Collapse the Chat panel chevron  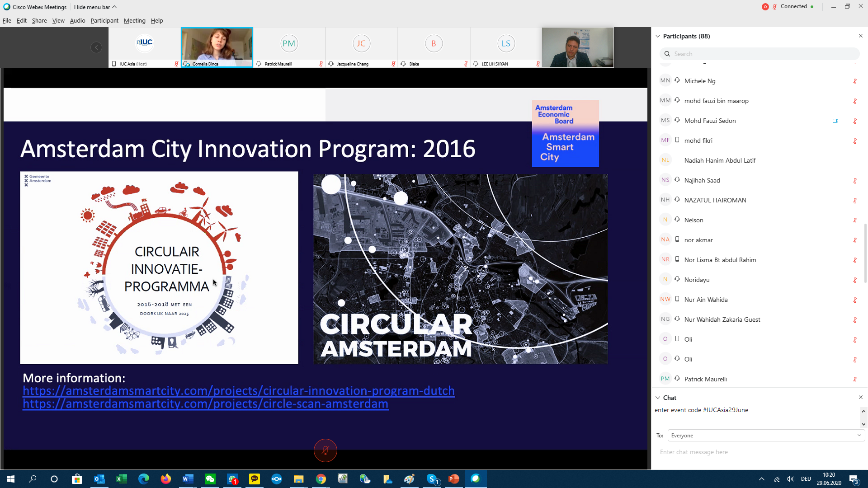pyautogui.click(x=658, y=398)
